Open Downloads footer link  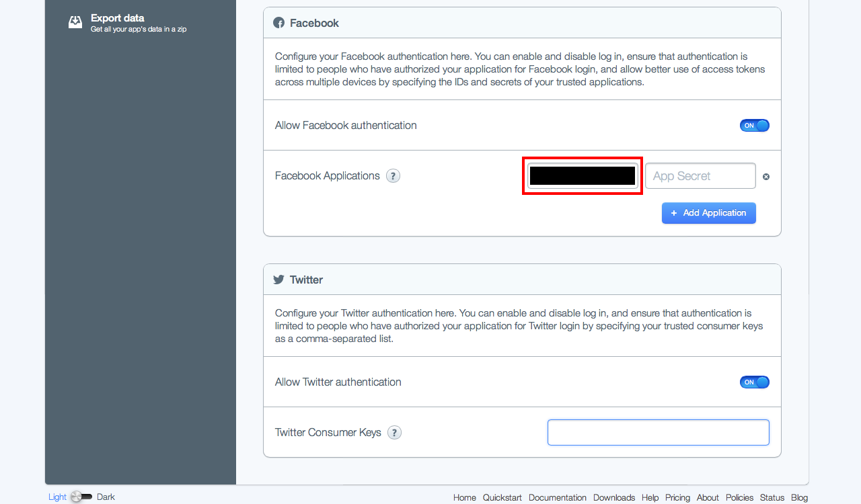[x=614, y=498]
